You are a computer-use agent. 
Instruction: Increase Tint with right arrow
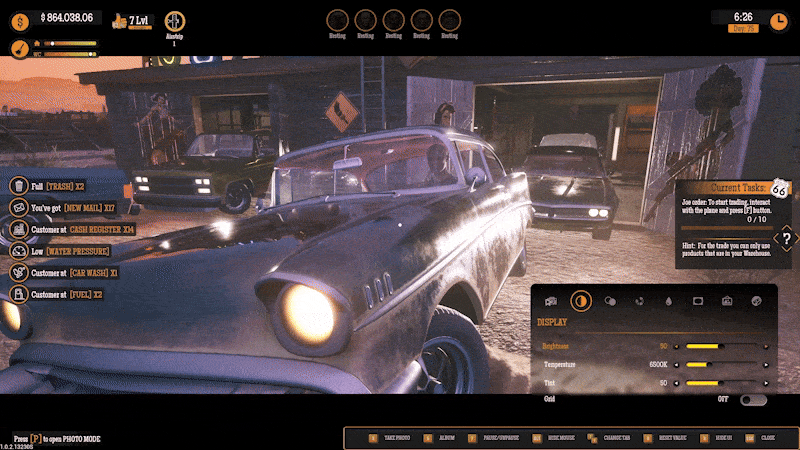click(766, 382)
